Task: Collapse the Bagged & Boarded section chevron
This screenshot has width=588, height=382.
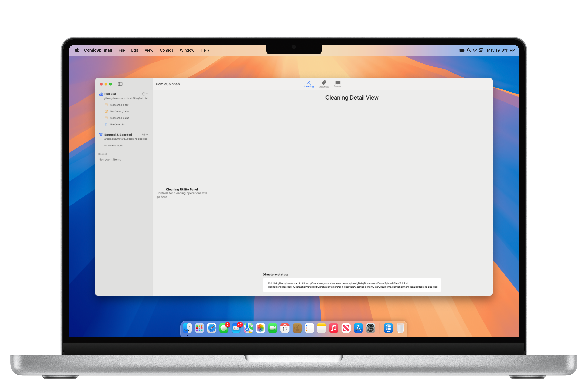Action: [147, 135]
